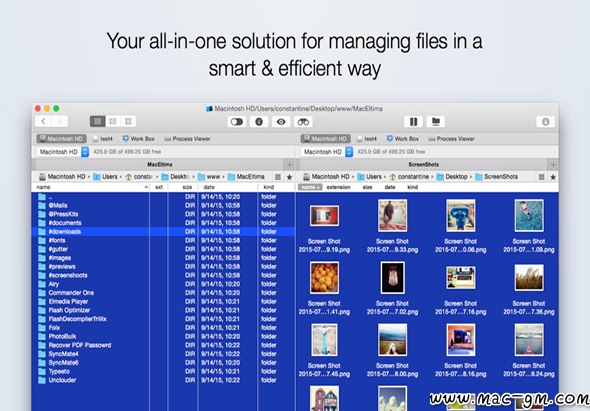This screenshot has height=411, width=590.
Task: Click the favorites star in left panel
Action: tap(289, 177)
